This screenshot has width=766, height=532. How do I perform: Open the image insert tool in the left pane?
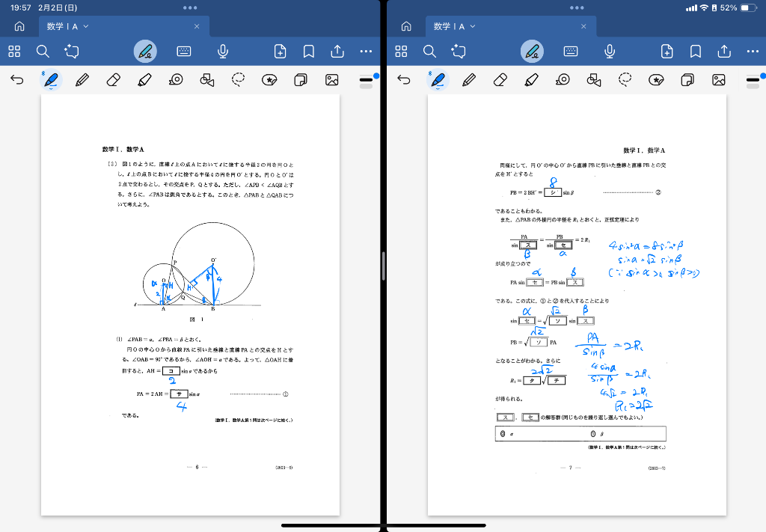332,79
